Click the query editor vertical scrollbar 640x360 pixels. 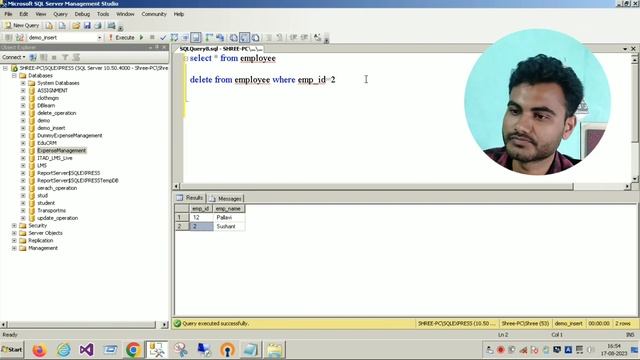coord(634,118)
